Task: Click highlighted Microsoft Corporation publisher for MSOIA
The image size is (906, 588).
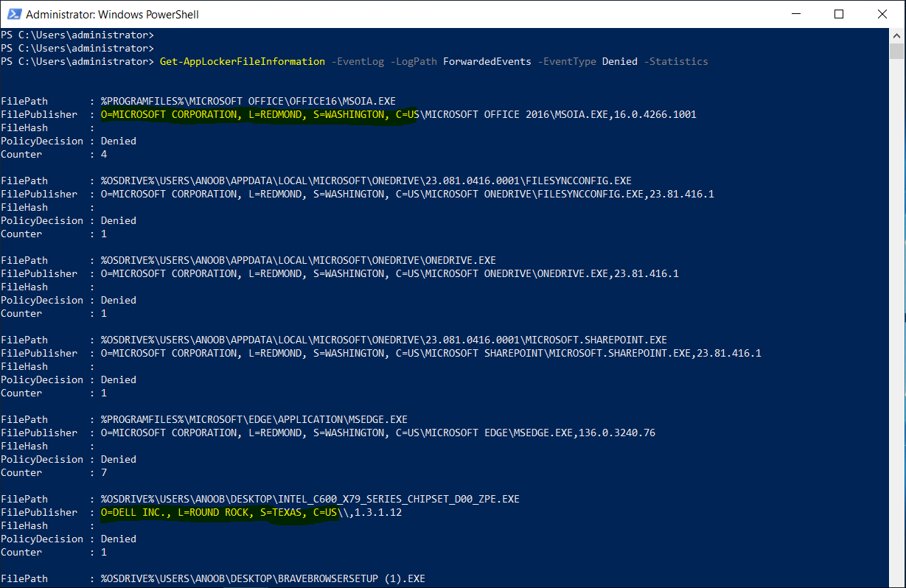Action: pyautogui.click(x=260, y=114)
